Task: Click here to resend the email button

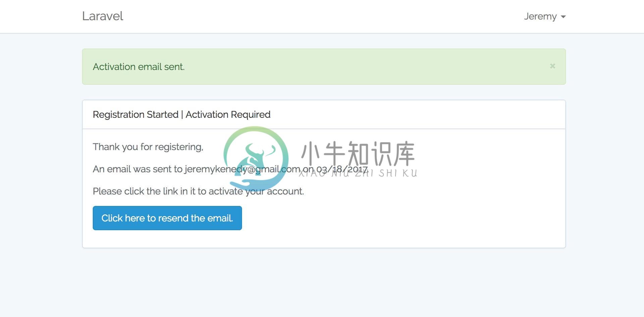Action: [x=167, y=218]
